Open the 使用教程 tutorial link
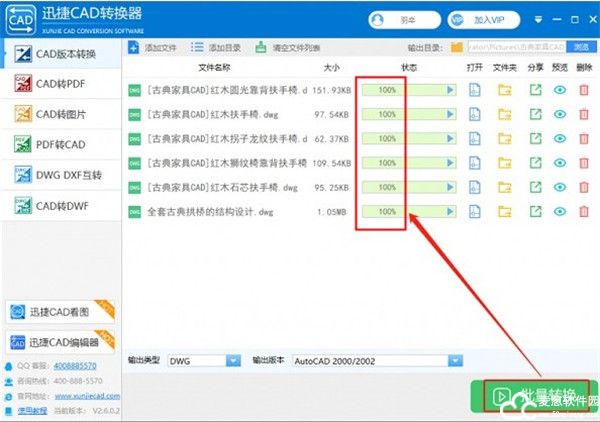Viewport: 600px width, 422px height. (x=32, y=411)
